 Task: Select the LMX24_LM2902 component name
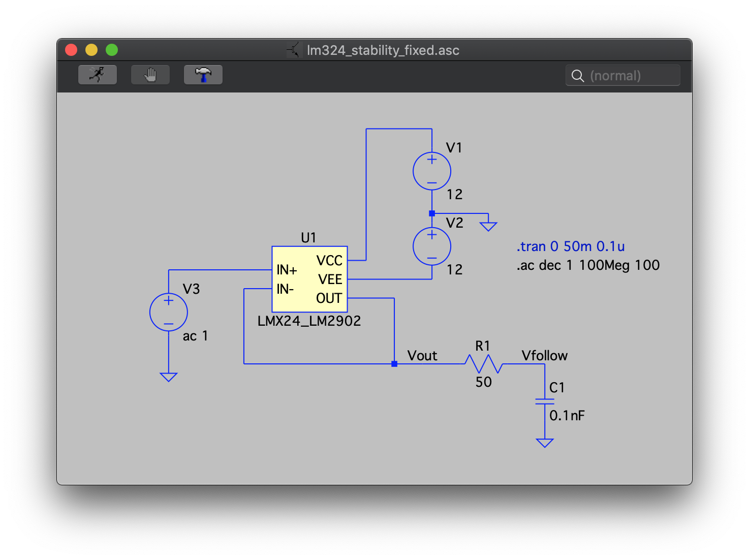[x=309, y=321]
